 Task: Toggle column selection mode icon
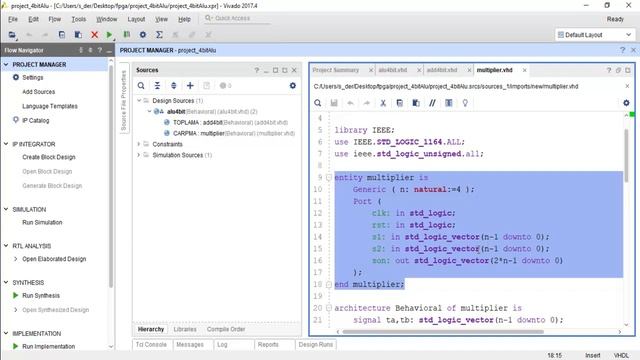[x=449, y=103]
